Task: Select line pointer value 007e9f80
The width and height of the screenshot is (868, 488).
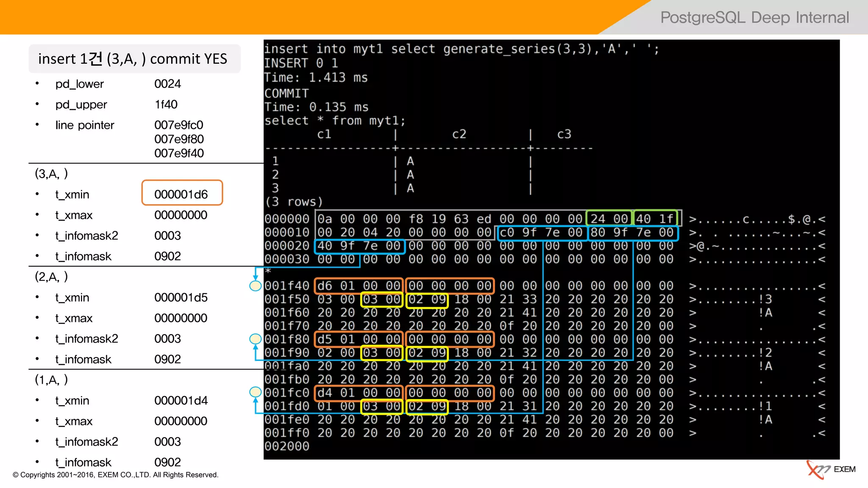Action: [179, 139]
